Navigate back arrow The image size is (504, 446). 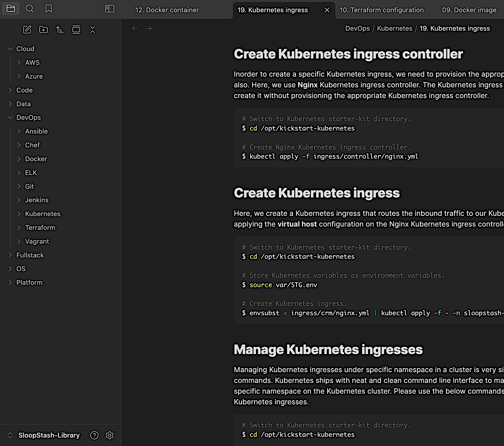(135, 28)
